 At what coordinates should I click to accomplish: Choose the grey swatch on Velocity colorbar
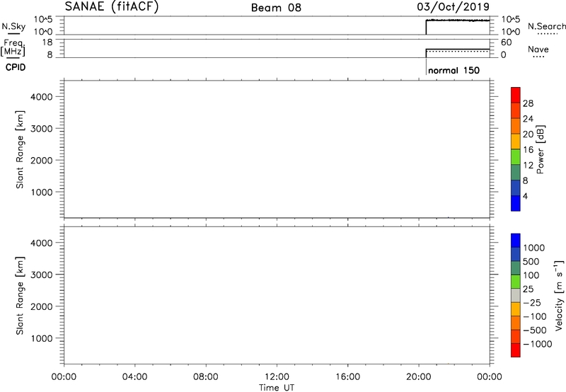(516, 291)
